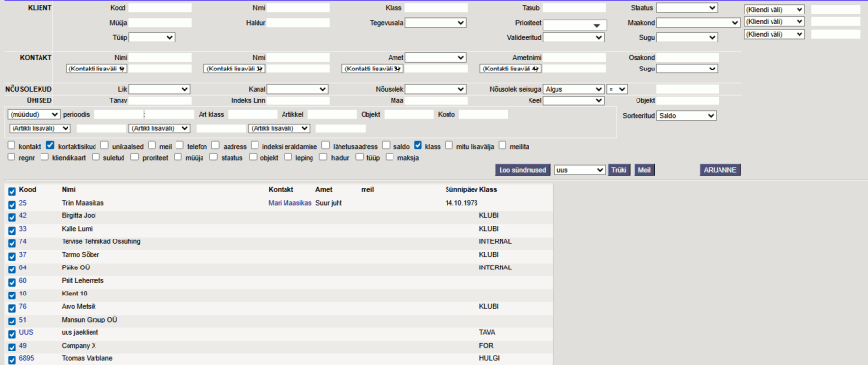Expand the Kanal dropdown
This screenshot has height=365, width=868.
pos(297,89)
